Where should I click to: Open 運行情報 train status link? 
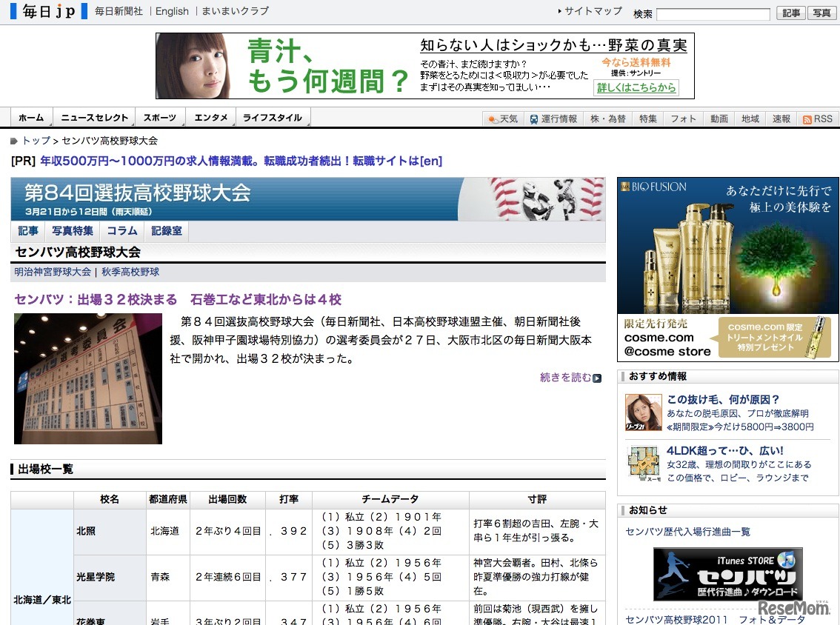[553, 119]
